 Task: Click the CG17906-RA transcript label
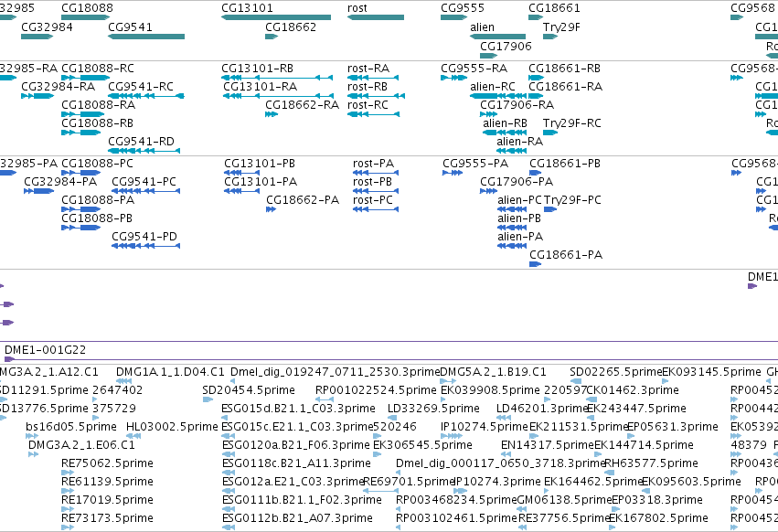[x=517, y=105]
